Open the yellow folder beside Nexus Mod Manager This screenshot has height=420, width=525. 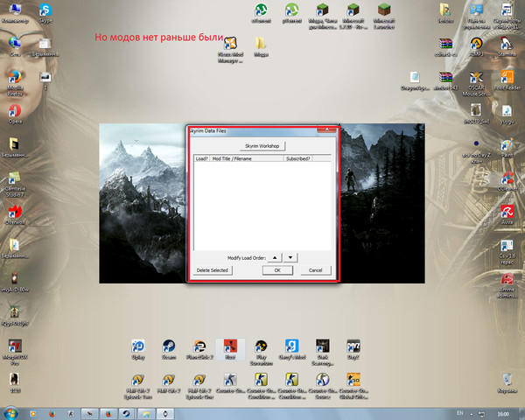(261, 47)
